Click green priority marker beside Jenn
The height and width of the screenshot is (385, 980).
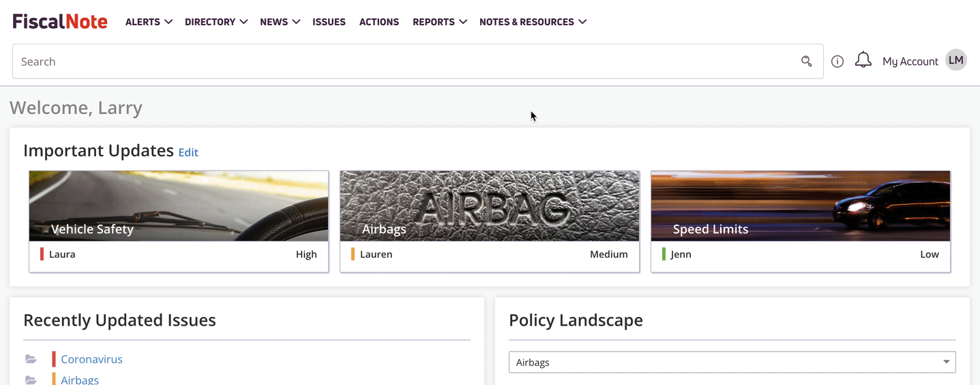664,254
